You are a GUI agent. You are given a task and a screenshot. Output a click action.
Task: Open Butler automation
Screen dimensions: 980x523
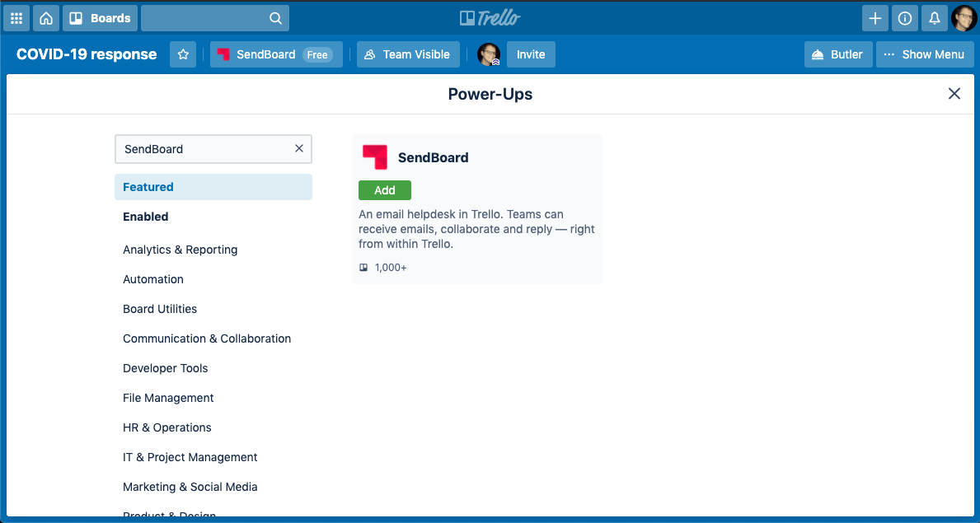tap(838, 54)
